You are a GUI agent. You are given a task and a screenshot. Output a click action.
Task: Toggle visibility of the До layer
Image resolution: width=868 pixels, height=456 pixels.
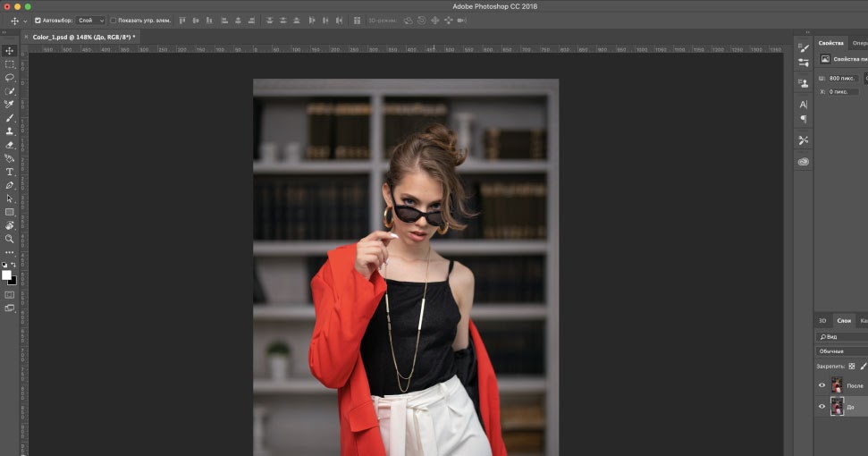822,407
